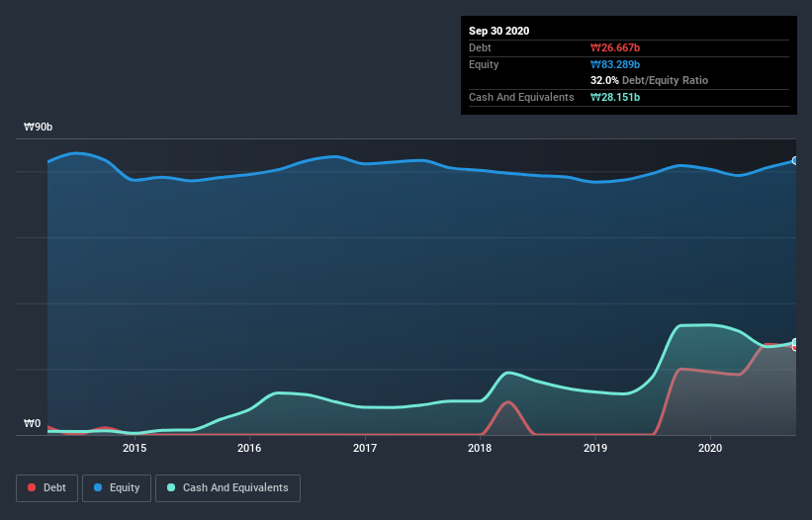Click the ₩28.151b cash value
The image size is (812, 520).
(x=615, y=97)
